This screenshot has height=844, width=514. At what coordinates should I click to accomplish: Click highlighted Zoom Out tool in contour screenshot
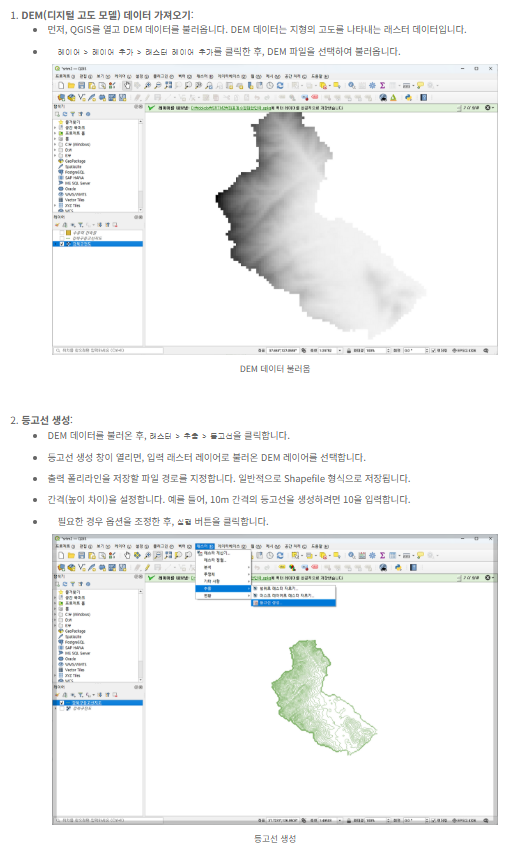point(157,555)
